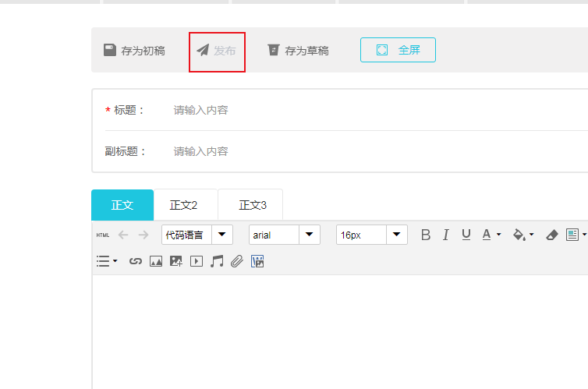
Task: Click the text layout icon
Action: [x=572, y=235]
